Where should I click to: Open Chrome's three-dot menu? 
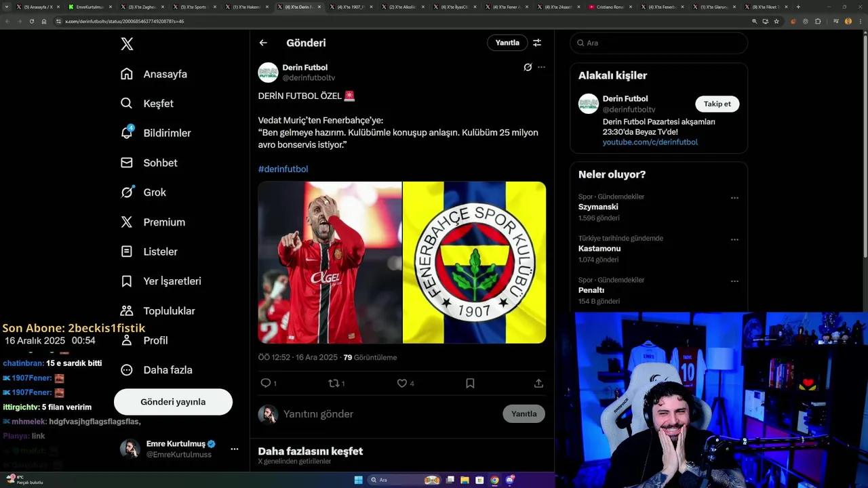pyautogui.click(x=859, y=21)
